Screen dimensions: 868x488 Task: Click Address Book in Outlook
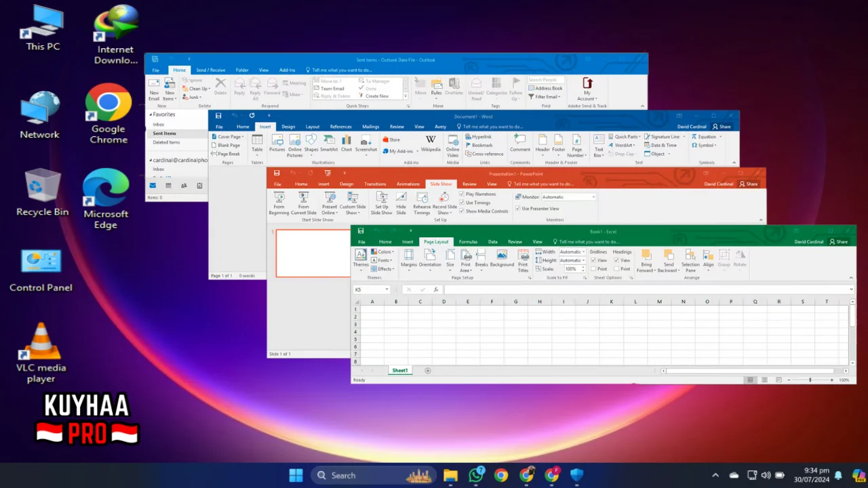pyautogui.click(x=545, y=88)
